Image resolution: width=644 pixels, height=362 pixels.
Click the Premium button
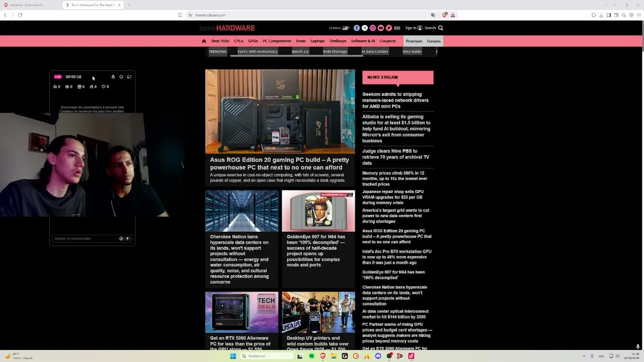[414, 41]
